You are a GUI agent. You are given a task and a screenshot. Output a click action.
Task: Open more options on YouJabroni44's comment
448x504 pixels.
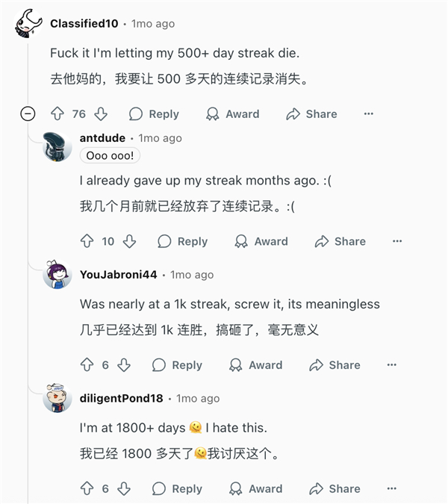[x=392, y=365]
